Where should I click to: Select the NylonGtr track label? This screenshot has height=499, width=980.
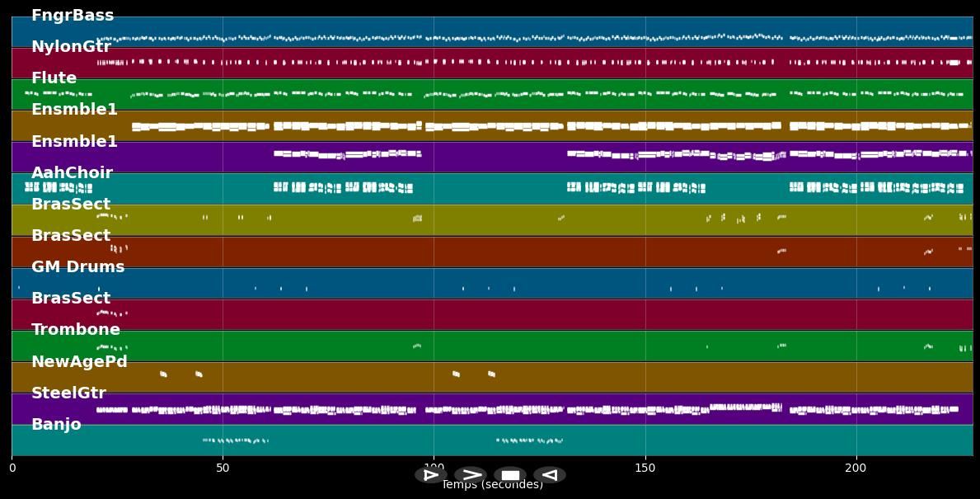(71, 47)
